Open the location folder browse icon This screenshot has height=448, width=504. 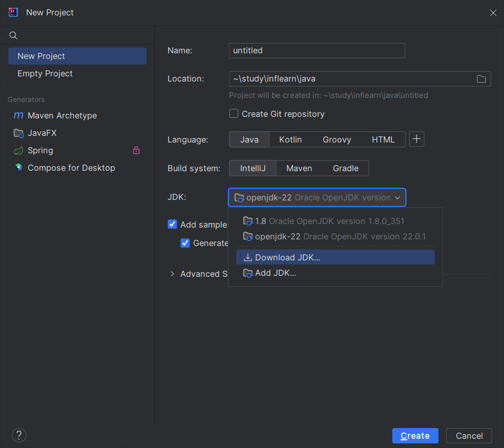[481, 79]
